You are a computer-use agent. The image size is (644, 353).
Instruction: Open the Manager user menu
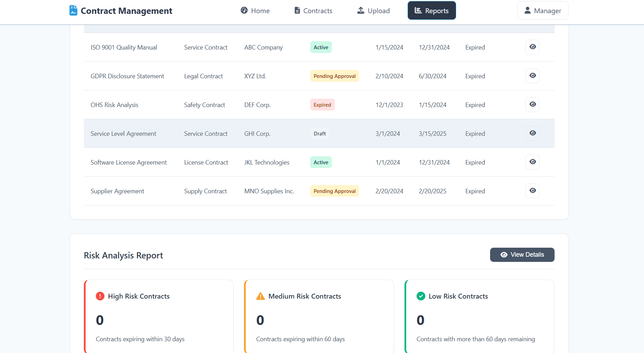coord(542,11)
